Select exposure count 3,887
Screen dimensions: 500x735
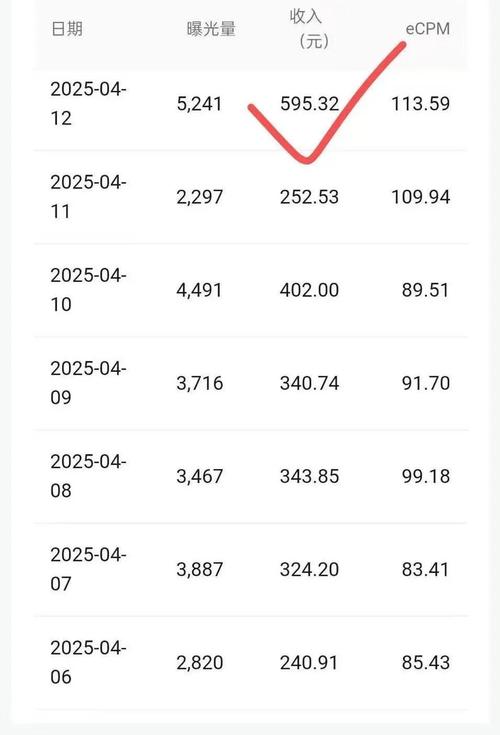(x=200, y=570)
